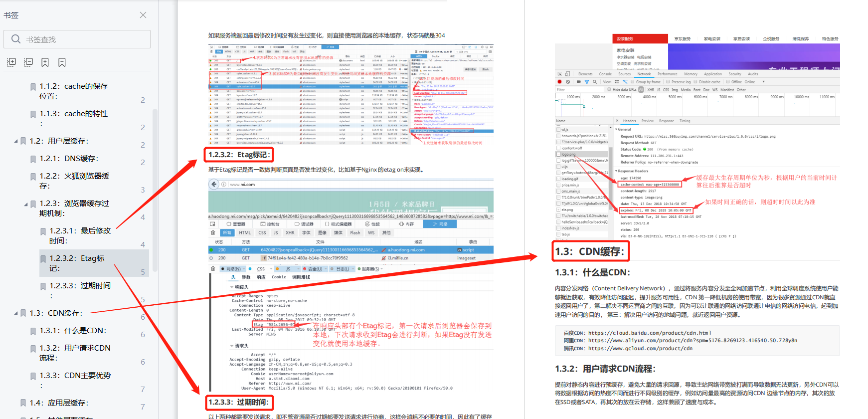Open bookmark 1.2.3: 浏览器缓存过期机制
The height and width of the screenshot is (419, 868).
click(74, 208)
